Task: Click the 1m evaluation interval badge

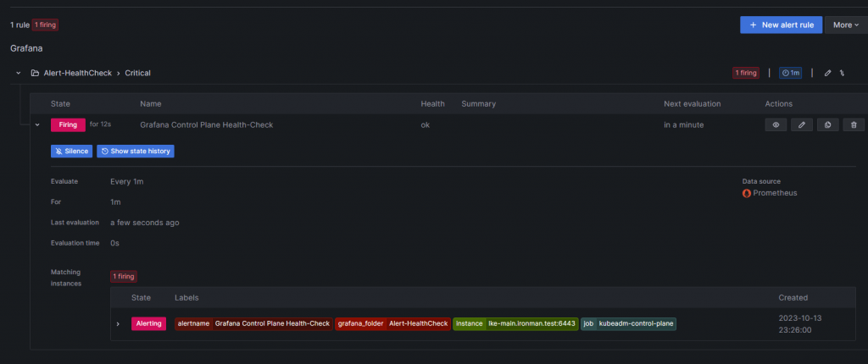Action: [790, 73]
